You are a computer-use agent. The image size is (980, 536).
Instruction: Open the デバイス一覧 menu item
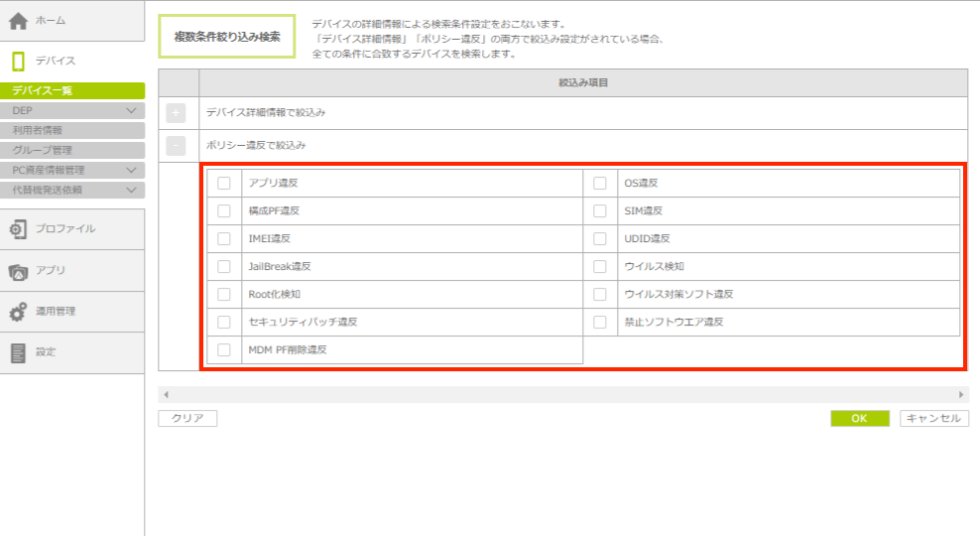coord(72,91)
